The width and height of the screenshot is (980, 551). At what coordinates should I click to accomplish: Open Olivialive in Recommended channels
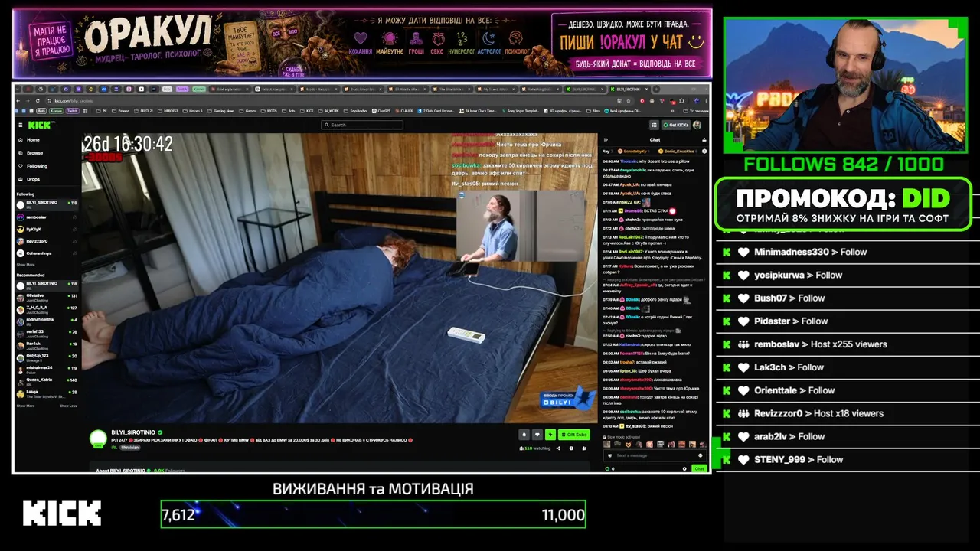coord(47,296)
